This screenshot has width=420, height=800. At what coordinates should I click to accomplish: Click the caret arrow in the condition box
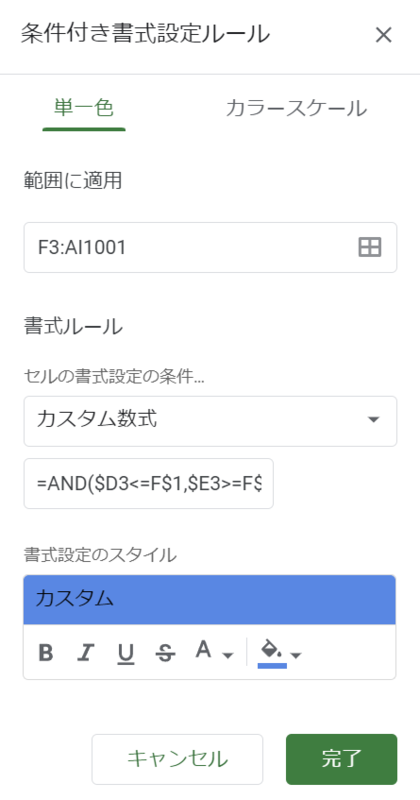click(x=374, y=420)
